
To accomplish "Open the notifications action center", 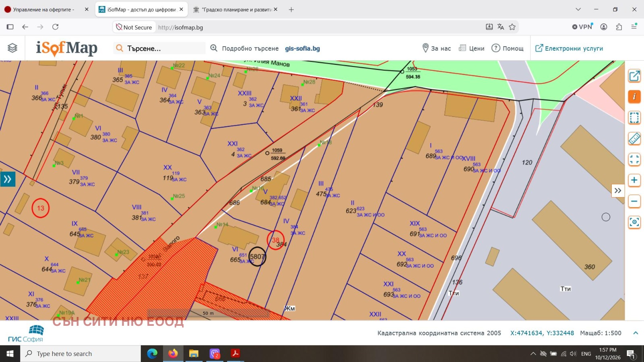I will pos(631,354).
